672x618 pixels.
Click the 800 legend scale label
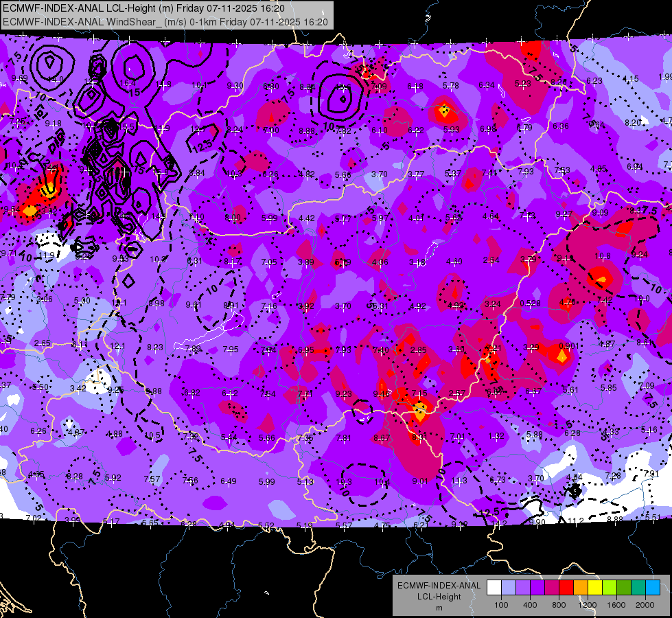[559, 605]
